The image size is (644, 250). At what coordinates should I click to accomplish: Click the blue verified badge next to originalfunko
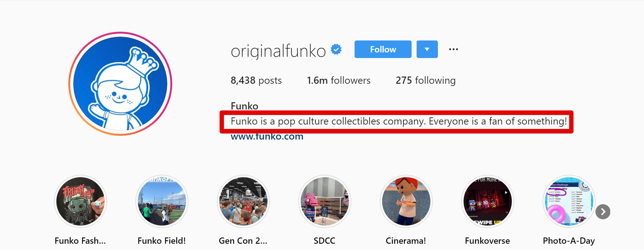click(336, 49)
